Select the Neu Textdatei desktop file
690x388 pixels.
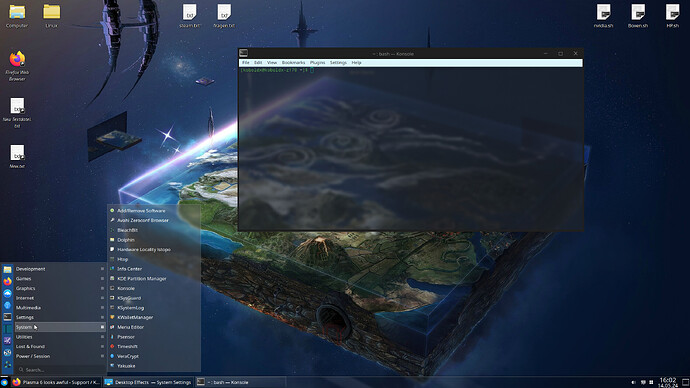tap(17, 113)
